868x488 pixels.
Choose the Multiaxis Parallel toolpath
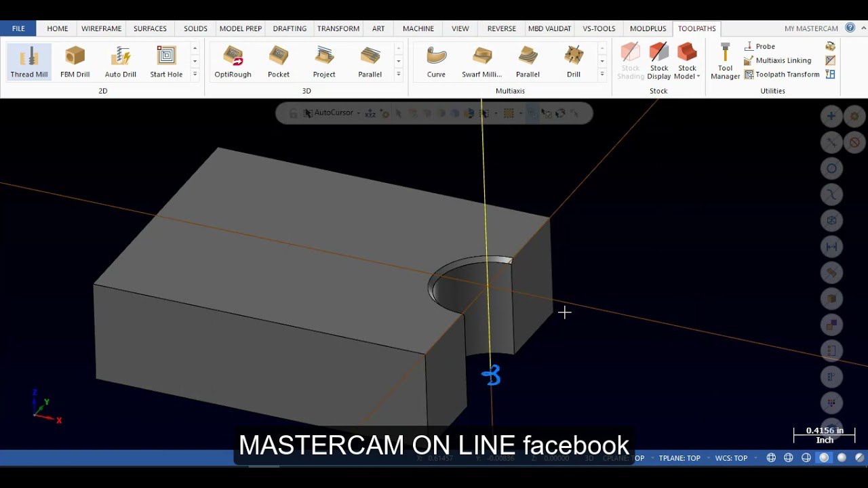tap(528, 62)
